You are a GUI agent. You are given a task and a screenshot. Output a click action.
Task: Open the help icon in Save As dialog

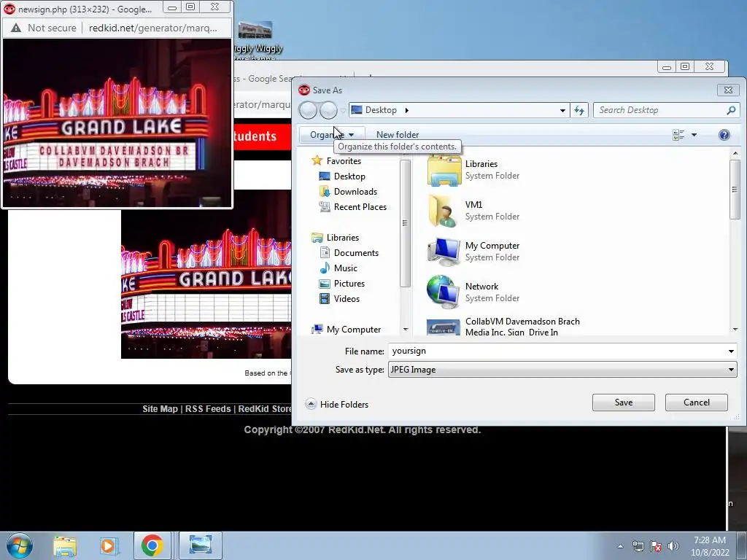[x=724, y=135]
